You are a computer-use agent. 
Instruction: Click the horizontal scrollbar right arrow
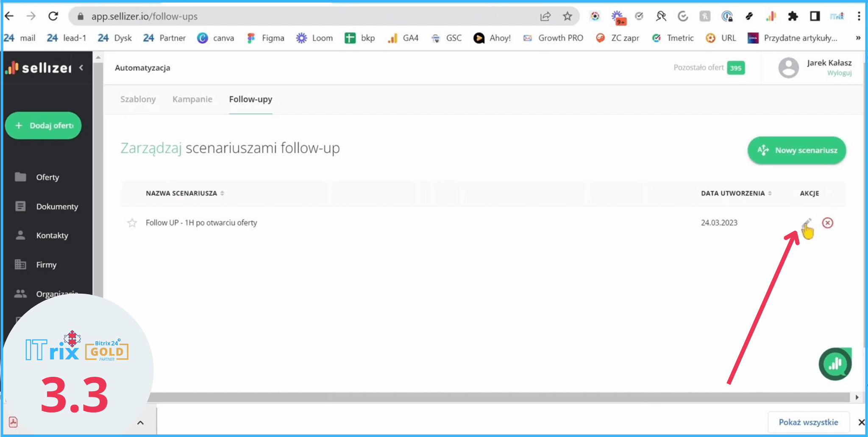[857, 397]
